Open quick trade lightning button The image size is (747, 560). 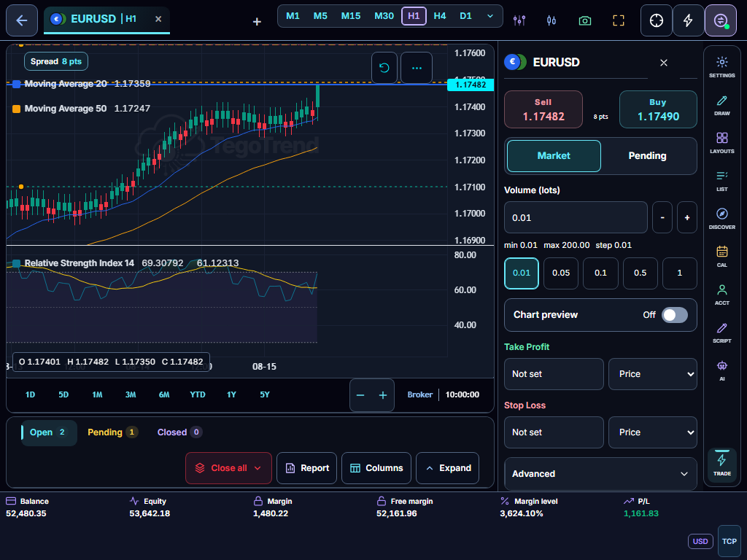click(x=689, y=20)
